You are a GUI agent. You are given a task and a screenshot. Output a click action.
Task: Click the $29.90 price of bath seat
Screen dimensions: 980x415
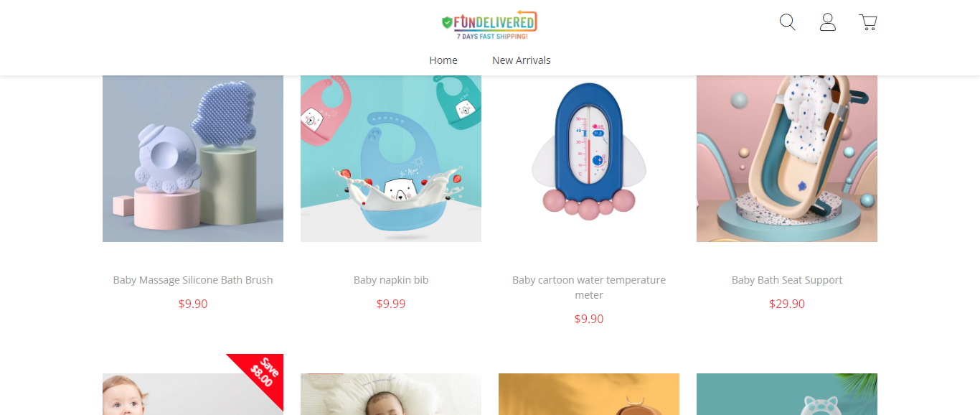pyautogui.click(x=787, y=304)
